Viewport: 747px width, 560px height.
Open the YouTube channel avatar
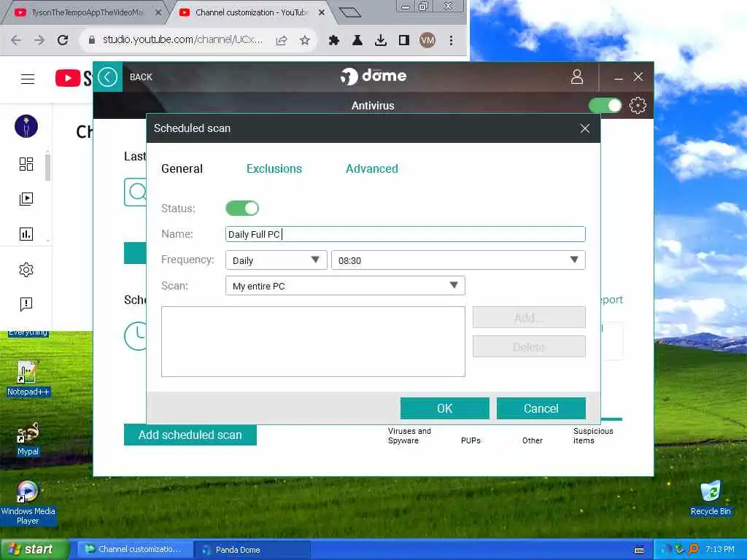tap(26, 126)
